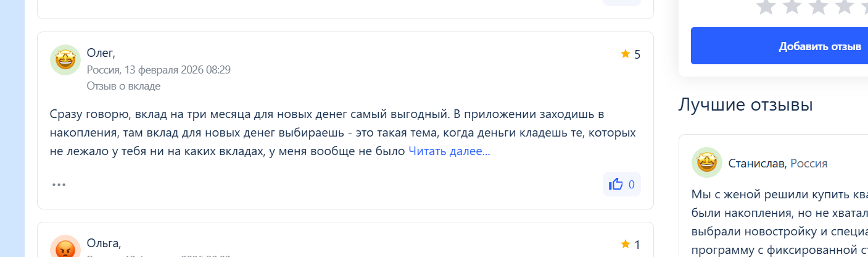Click Stanislav's emoji avatar in best reviews
Image resolution: width=868 pixels, height=257 pixels.
[707, 162]
